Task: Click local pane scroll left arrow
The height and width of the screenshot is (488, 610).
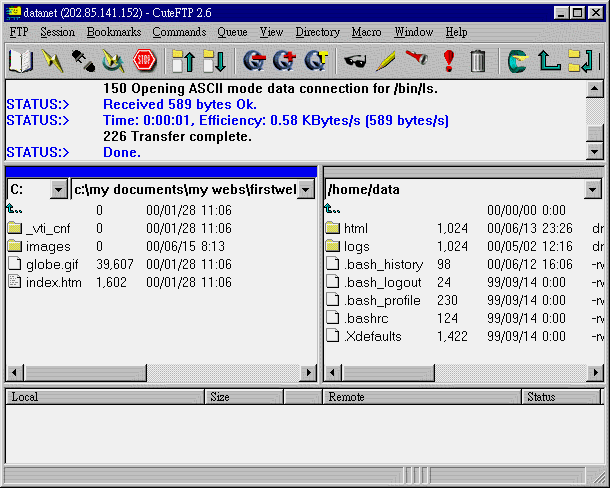Action: [14, 372]
